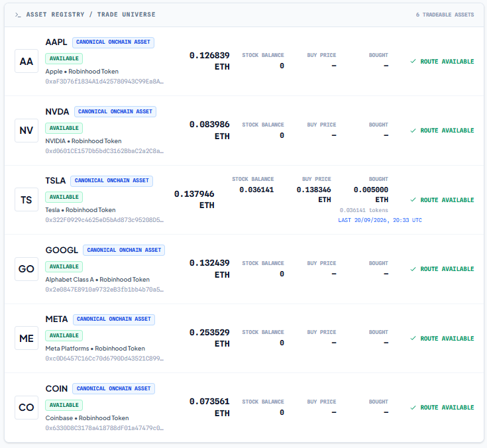
Task: Click the TS ticker icon for Tesla
Action: tap(27, 199)
